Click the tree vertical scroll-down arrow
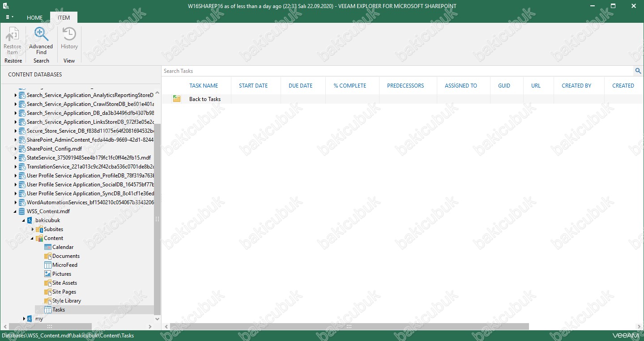 tap(157, 319)
